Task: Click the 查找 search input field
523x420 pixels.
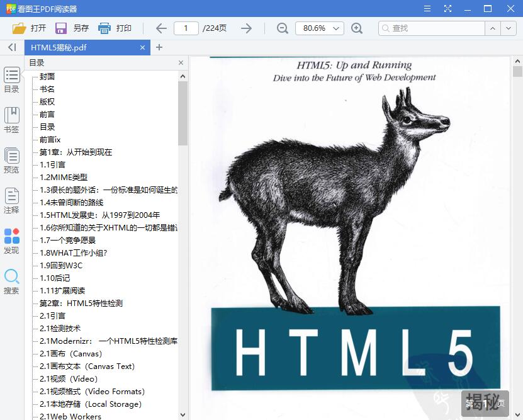Action: [x=432, y=28]
